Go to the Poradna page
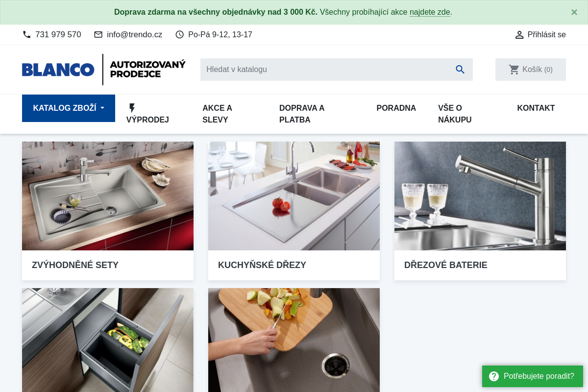 pyautogui.click(x=396, y=108)
